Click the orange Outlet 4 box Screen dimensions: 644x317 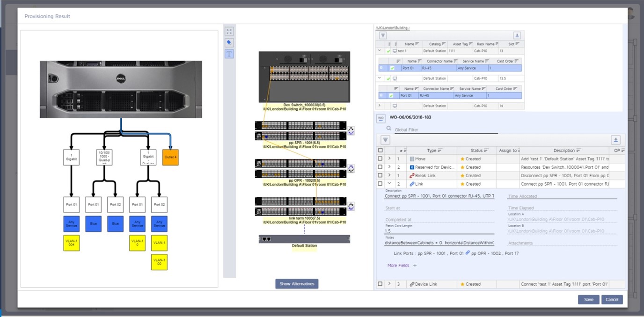(x=170, y=157)
